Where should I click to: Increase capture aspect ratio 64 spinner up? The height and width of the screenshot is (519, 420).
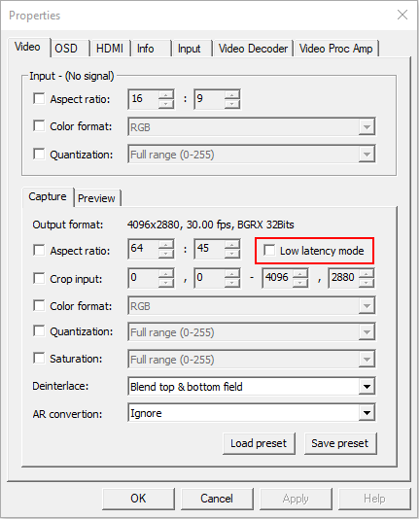click(x=166, y=245)
